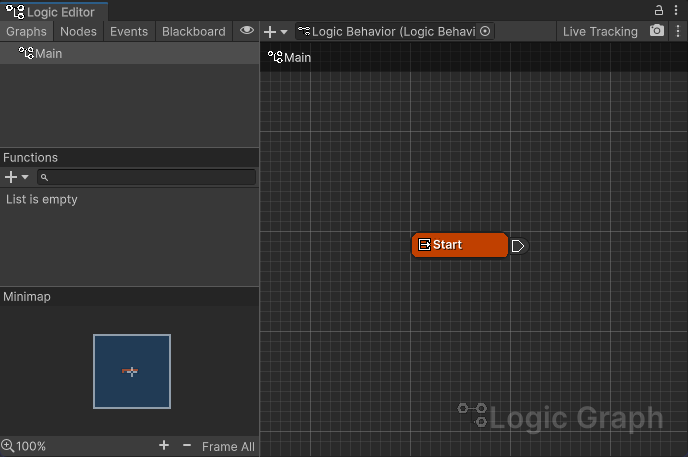Toggle Live Tracking mode
This screenshot has height=457, width=688.
tap(600, 31)
